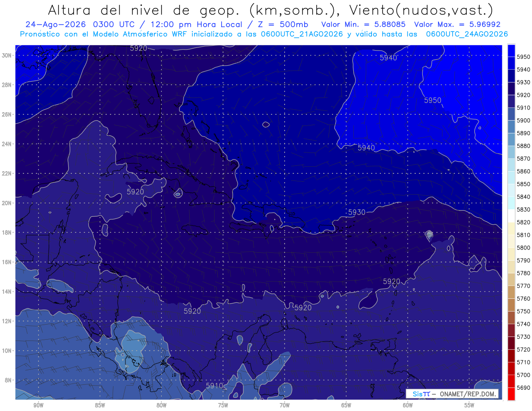Click the colorbar segment between 5900 and 5890
This screenshot has width=532, height=411.
point(511,127)
